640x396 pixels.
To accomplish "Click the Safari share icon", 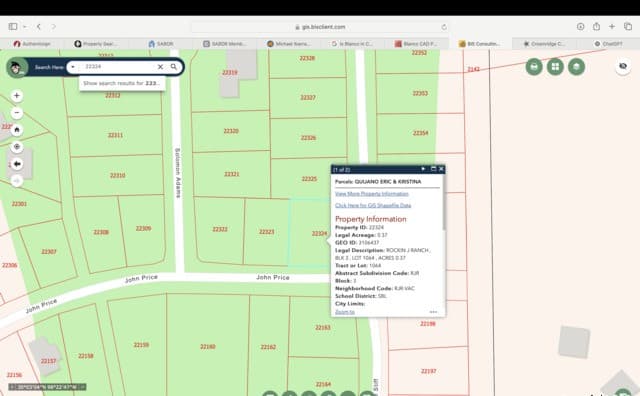I will click(596, 27).
